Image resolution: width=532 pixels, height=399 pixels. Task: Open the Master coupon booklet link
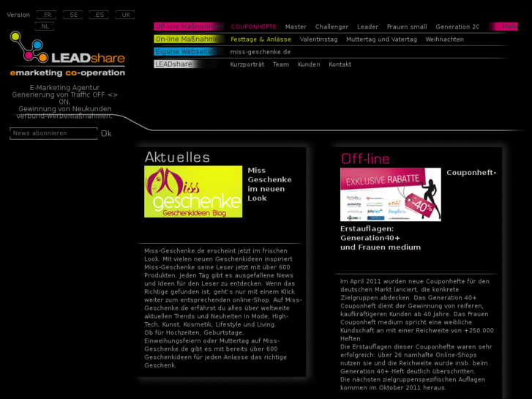point(296,27)
